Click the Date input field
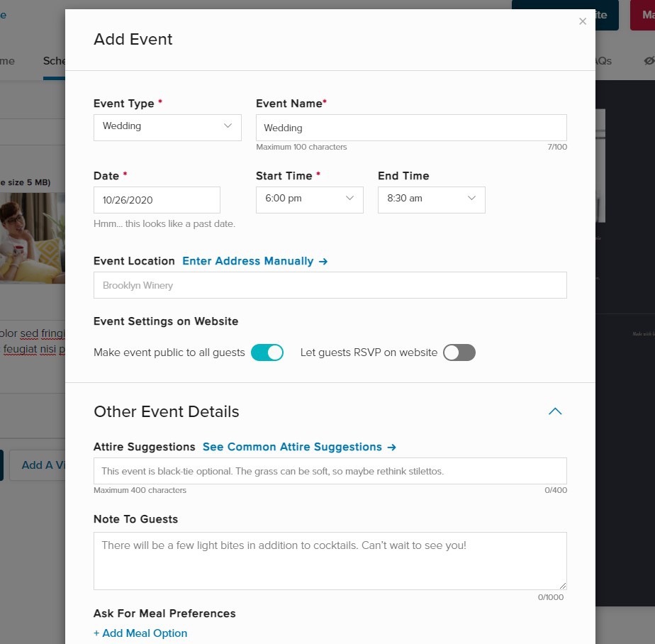Viewport: 655px width, 644px height. 157,200
